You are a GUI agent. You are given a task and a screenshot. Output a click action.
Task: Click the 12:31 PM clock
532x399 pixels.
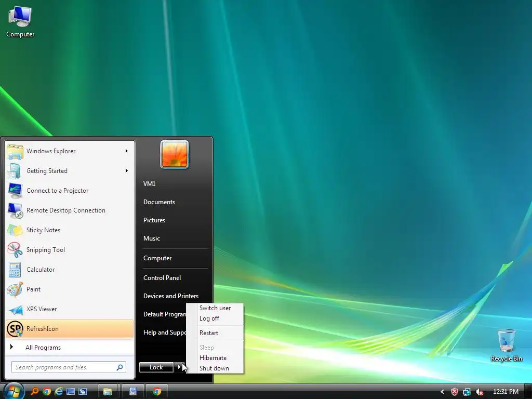pyautogui.click(x=506, y=392)
